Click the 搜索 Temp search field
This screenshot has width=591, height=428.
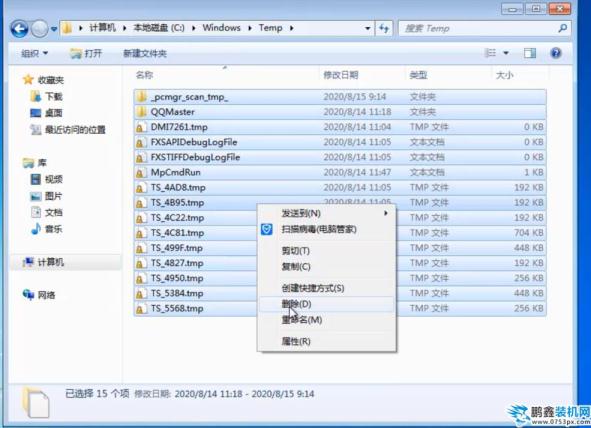479,28
